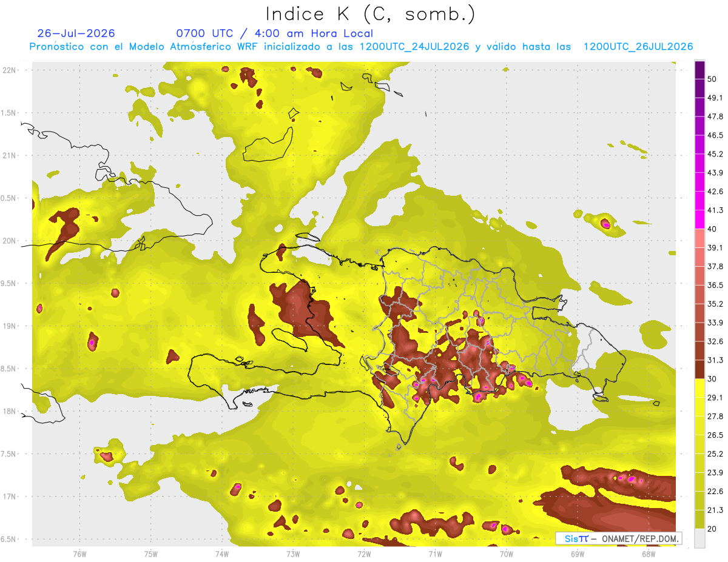Click the '1200UTC_24JUL2026' initialization timestamp
728x562 pixels.
(414, 47)
